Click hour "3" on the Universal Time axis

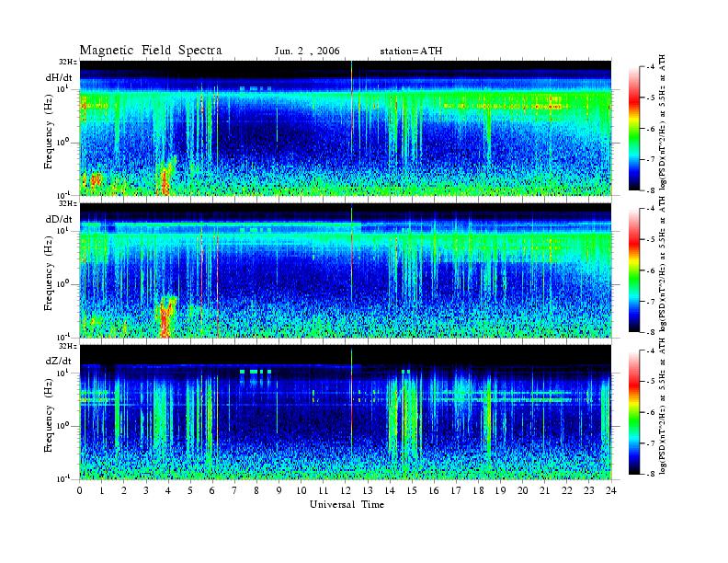[x=146, y=490]
